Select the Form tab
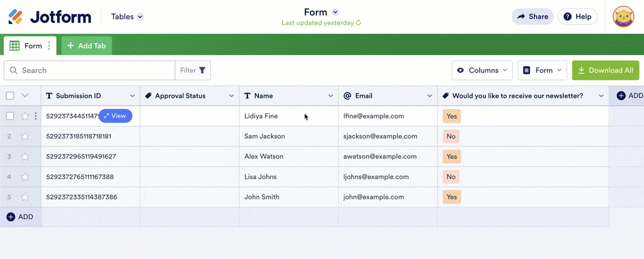644x259 pixels. click(x=27, y=46)
